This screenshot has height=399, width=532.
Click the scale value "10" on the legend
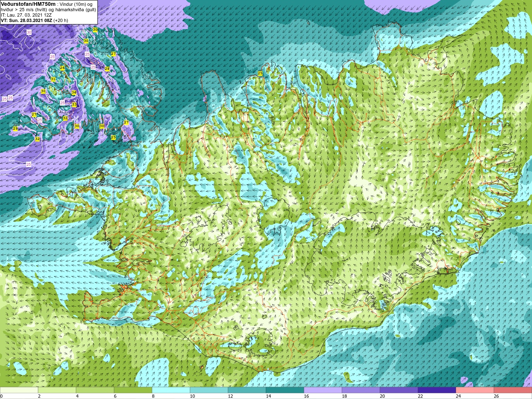pos(192,397)
